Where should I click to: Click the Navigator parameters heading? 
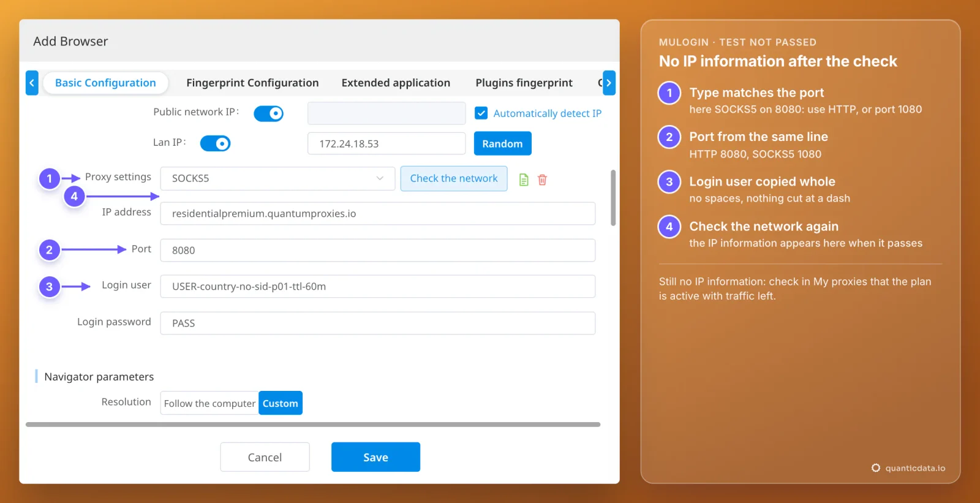[x=99, y=377]
